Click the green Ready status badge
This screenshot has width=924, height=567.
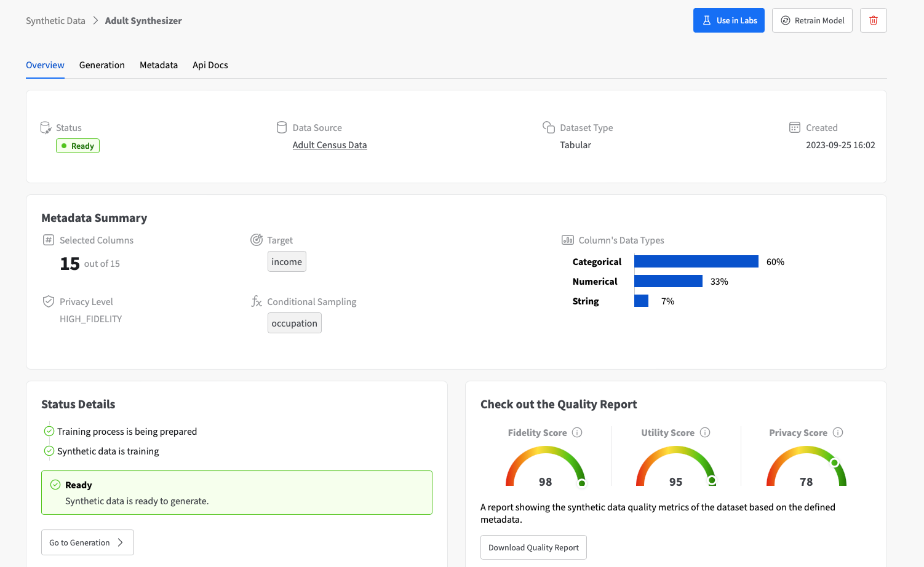coord(78,146)
